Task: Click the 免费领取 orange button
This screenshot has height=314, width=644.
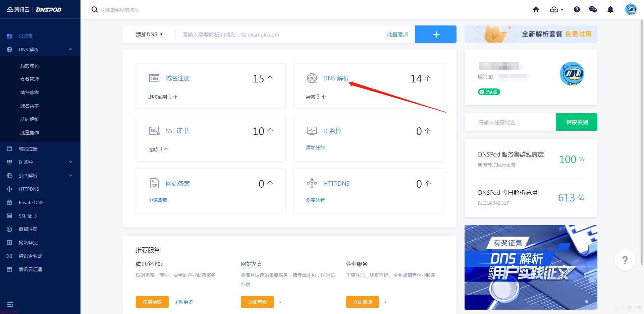Action: pos(152,302)
